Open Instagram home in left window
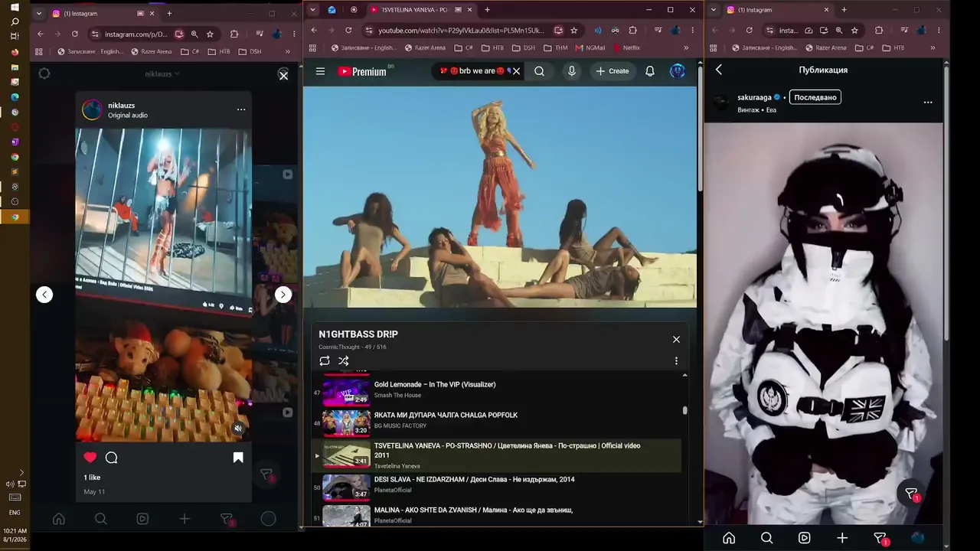 pos(59,519)
